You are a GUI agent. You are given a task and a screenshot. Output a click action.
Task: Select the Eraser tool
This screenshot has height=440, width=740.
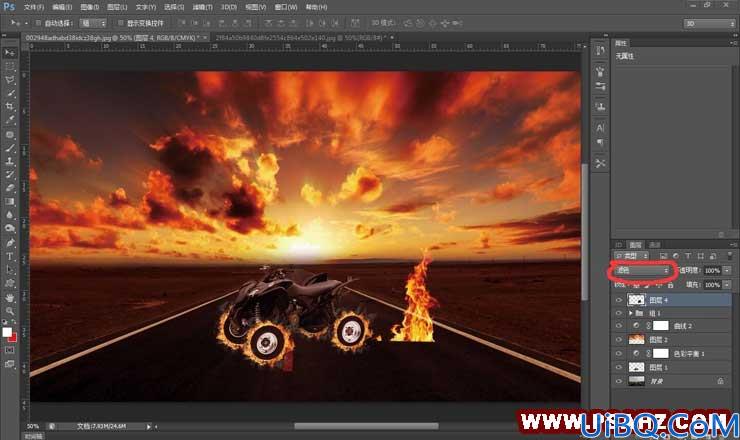[9, 187]
